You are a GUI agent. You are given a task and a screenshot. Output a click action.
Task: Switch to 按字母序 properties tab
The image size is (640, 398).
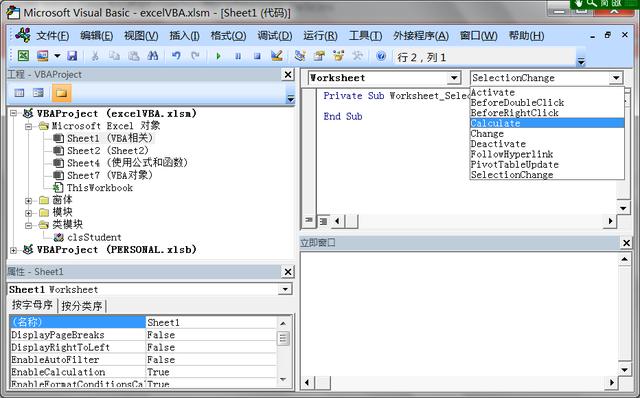pos(32,305)
